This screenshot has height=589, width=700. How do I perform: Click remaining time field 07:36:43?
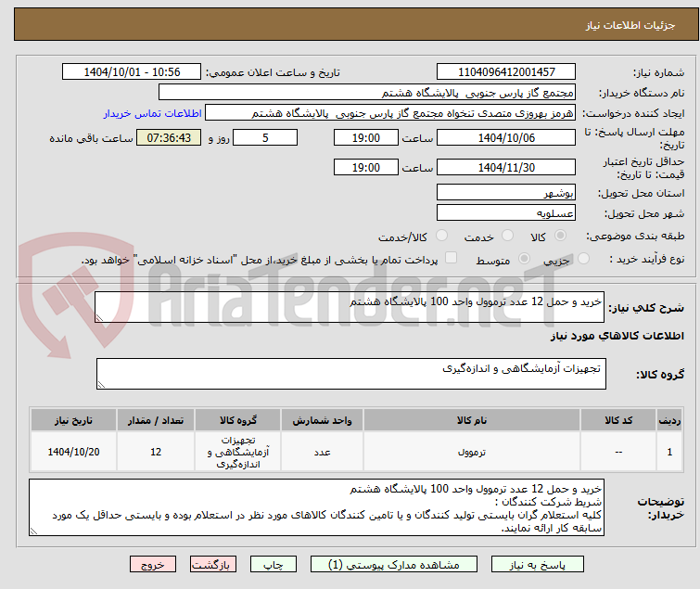(169, 137)
